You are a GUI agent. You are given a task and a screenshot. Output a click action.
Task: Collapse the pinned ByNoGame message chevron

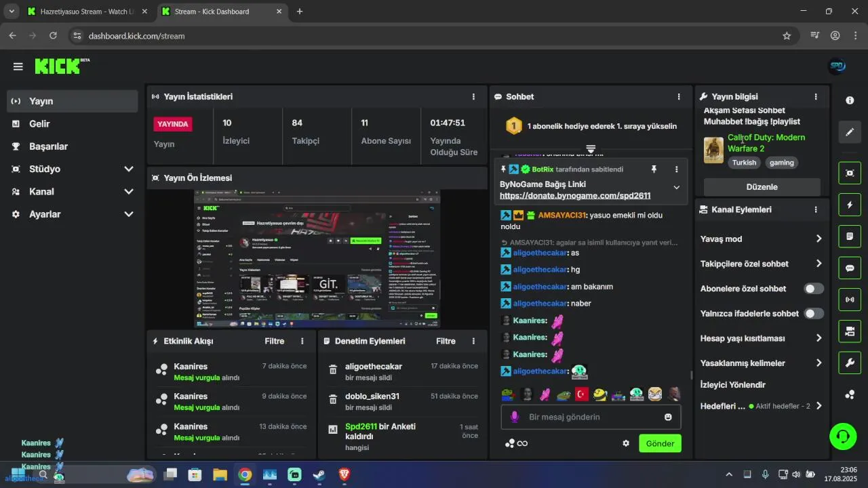[x=676, y=188]
